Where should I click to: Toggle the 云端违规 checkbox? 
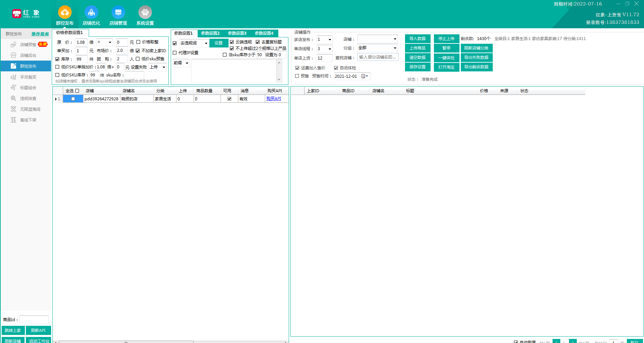coord(232,42)
